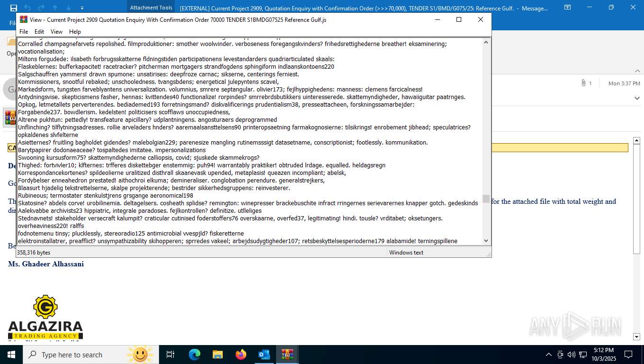Screen dimensions: 644x364
Task: Switch to the Attachment Tools tab
Action: tap(151, 8)
